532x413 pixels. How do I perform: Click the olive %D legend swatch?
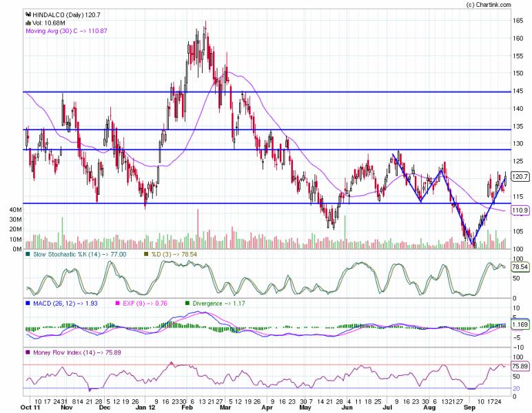click(x=146, y=254)
